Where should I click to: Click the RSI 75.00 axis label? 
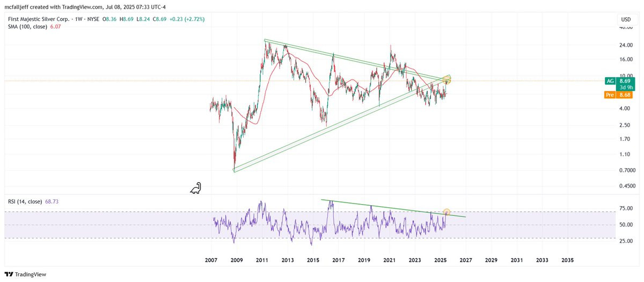click(626, 208)
